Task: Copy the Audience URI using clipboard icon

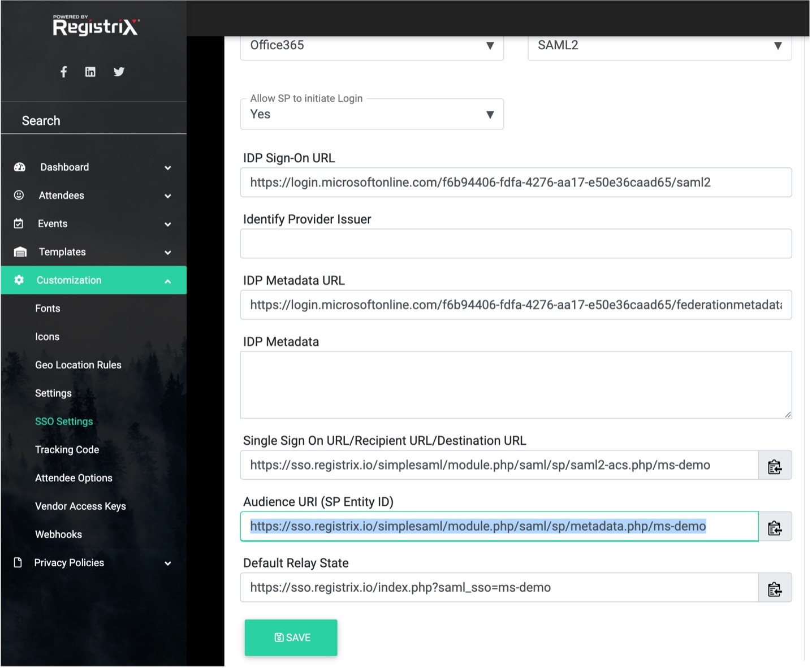Action: (775, 526)
